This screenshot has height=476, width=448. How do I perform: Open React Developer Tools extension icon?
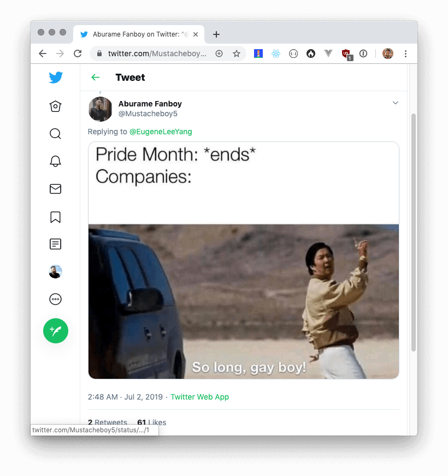tap(276, 53)
